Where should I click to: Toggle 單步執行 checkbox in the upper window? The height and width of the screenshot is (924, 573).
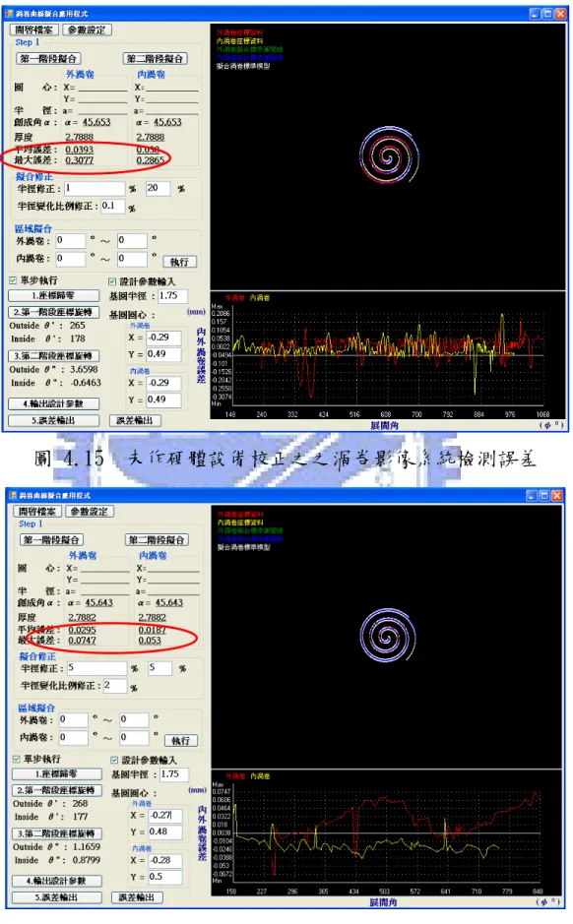pos(13,280)
